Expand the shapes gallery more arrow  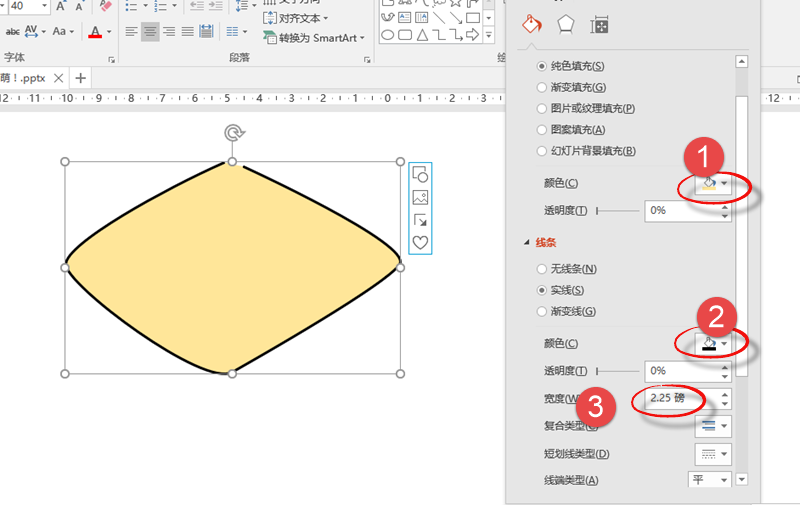pyautogui.click(x=489, y=35)
